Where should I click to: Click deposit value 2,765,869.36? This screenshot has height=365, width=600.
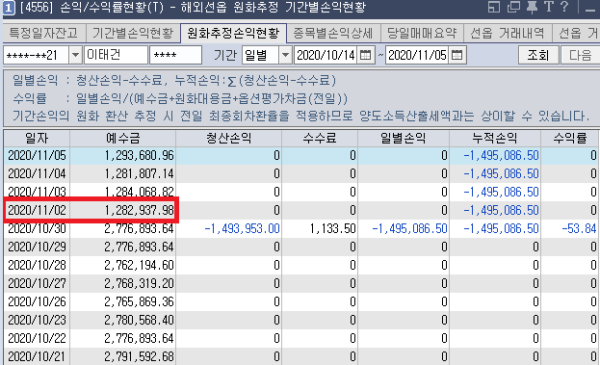(139, 302)
